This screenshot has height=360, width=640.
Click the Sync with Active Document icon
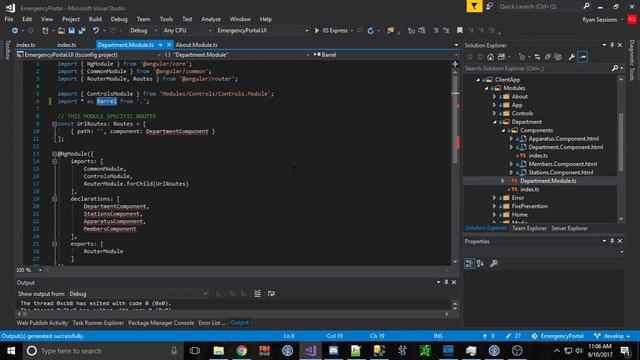click(537, 57)
